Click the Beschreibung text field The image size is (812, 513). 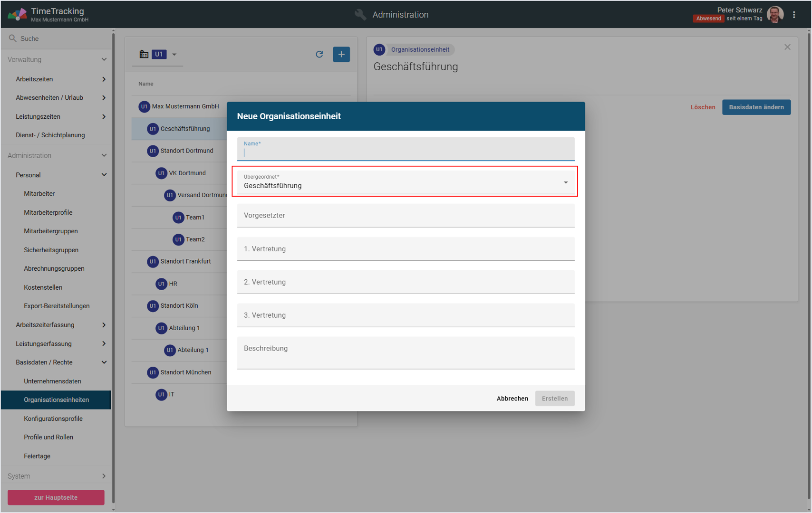pos(405,352)
